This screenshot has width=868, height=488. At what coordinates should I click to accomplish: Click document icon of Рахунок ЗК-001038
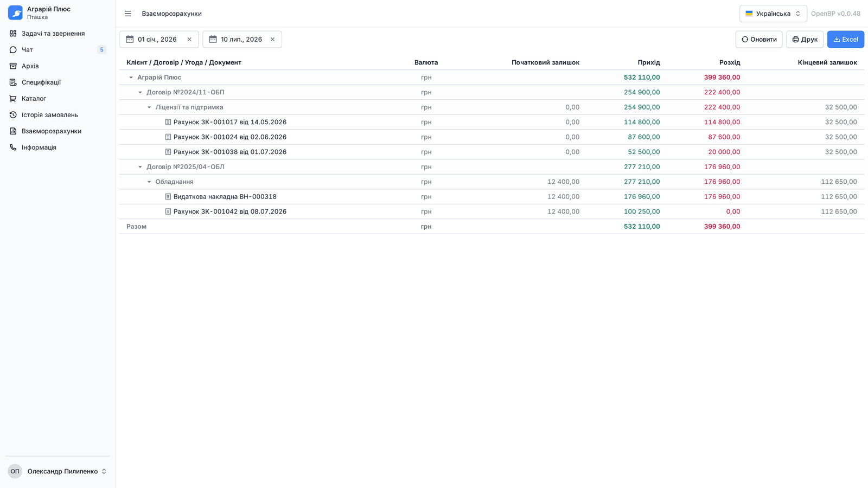(x=168, y=152)
